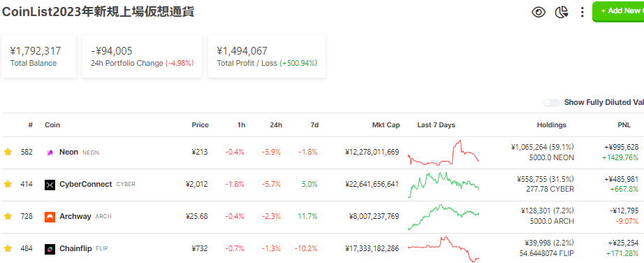This screenshot has width=644, height=263.
Task: Click the CyberConnect coin logo
Action: click(x=50, y=185)
